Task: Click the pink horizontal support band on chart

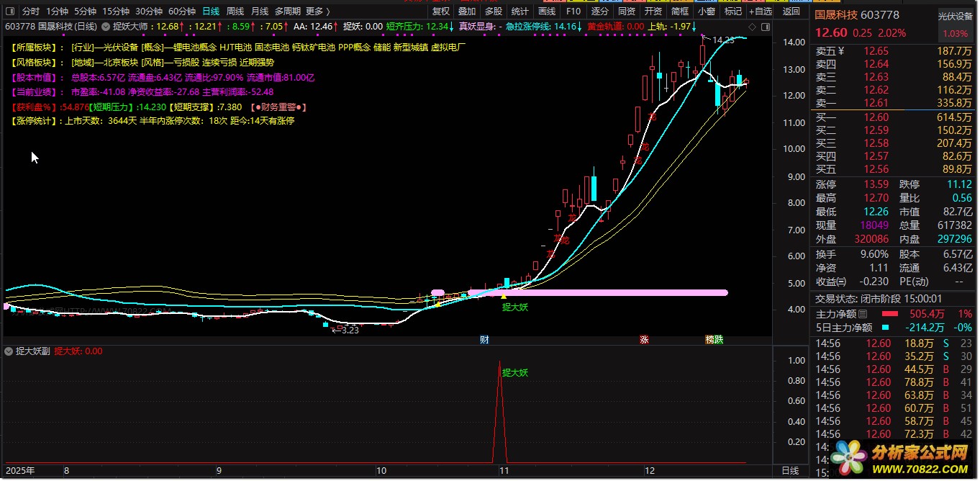Action: click(612, 292)
